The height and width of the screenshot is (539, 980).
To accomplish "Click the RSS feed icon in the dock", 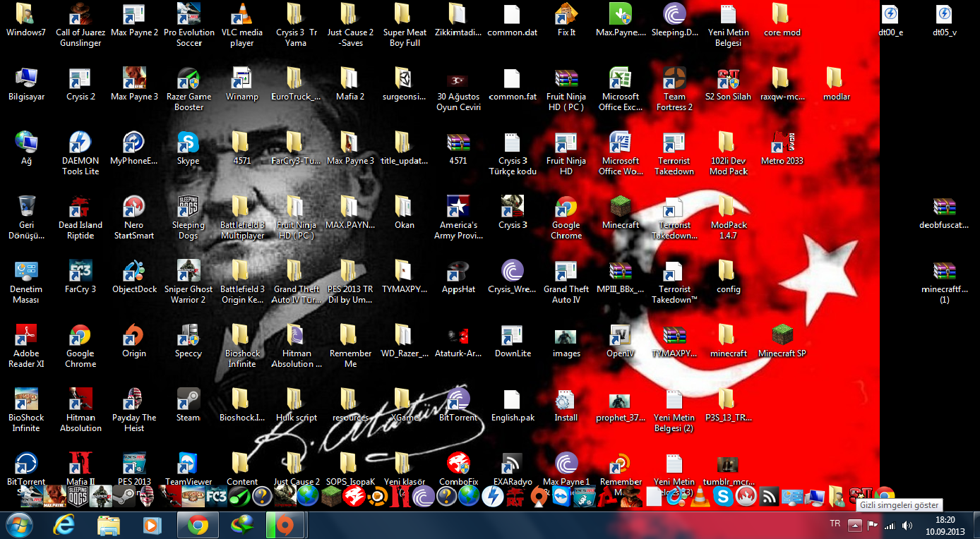I will pos(769,497).
